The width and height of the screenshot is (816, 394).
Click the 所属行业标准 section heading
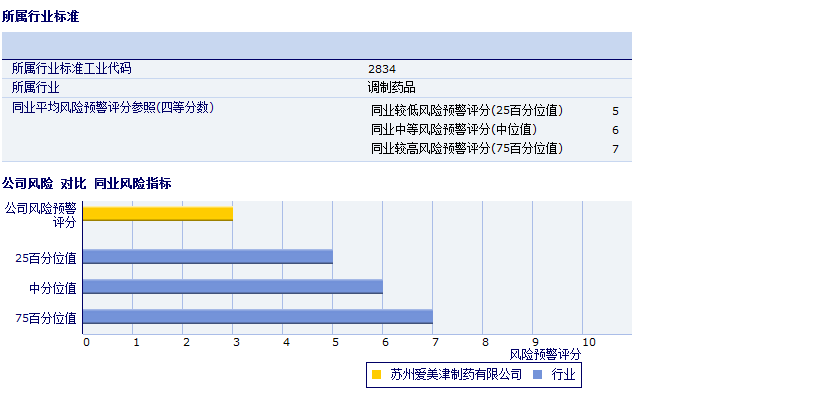(41, 17)
